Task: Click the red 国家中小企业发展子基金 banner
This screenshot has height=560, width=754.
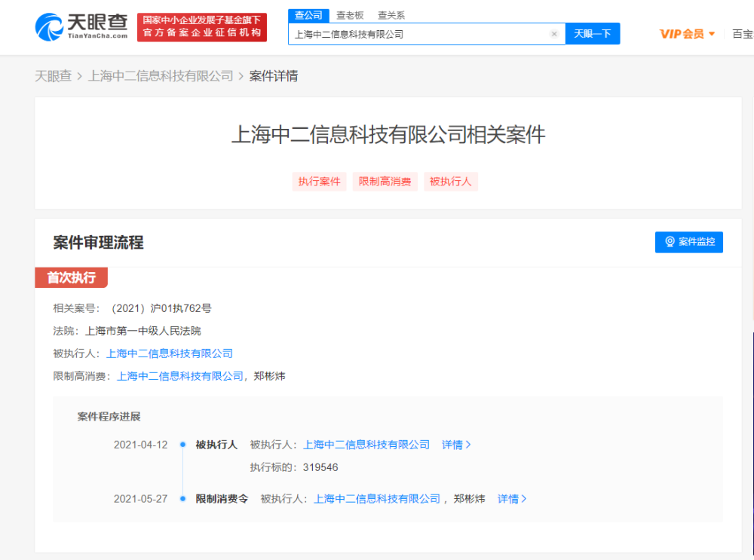Action: [202, 27]
